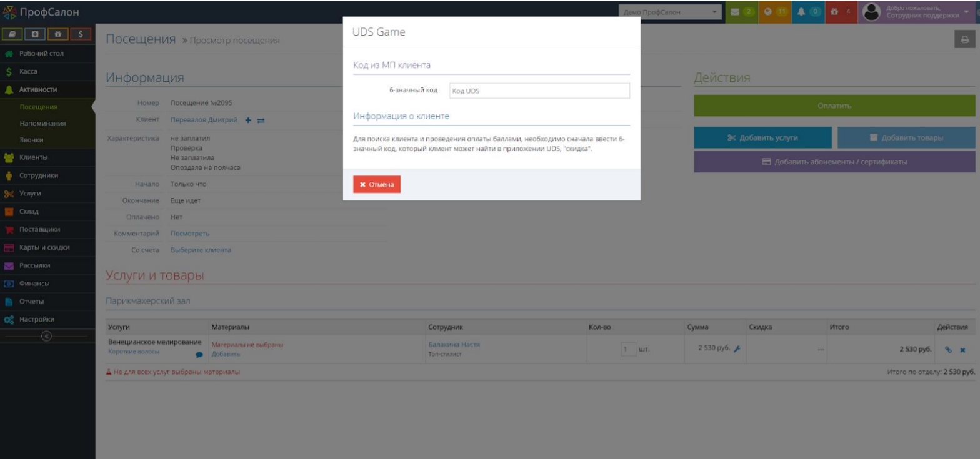Click the Отмена button in dialog
980x459 pixels.
point(377,184)
